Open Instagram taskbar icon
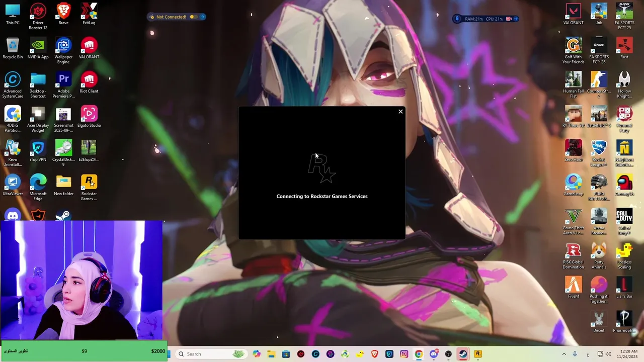The image size is (644, 362). 404,354
